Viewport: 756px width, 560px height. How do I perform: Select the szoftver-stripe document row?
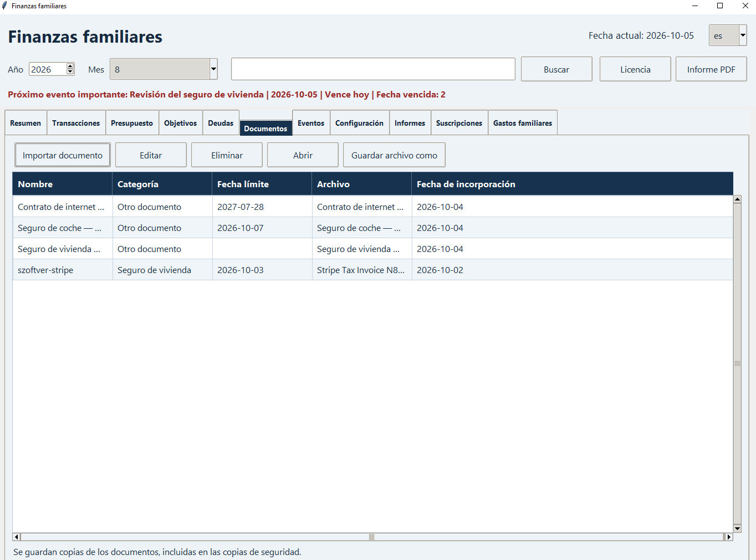[x=372, y=270]
